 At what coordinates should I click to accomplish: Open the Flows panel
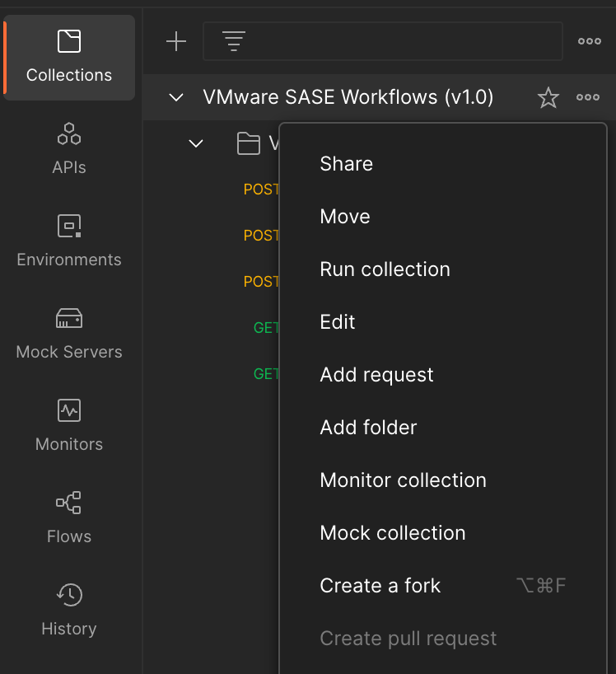click(68, 517)
